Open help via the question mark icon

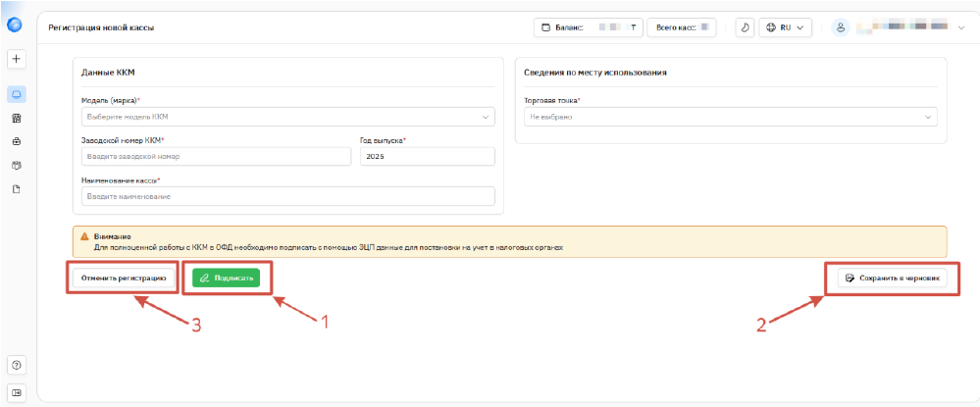[17, 365]
